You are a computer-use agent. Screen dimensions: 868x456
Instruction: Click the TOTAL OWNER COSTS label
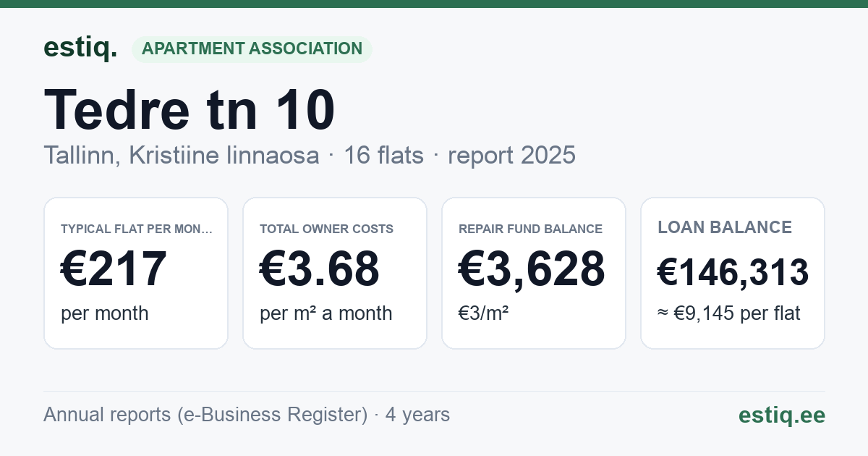[326, 229]
